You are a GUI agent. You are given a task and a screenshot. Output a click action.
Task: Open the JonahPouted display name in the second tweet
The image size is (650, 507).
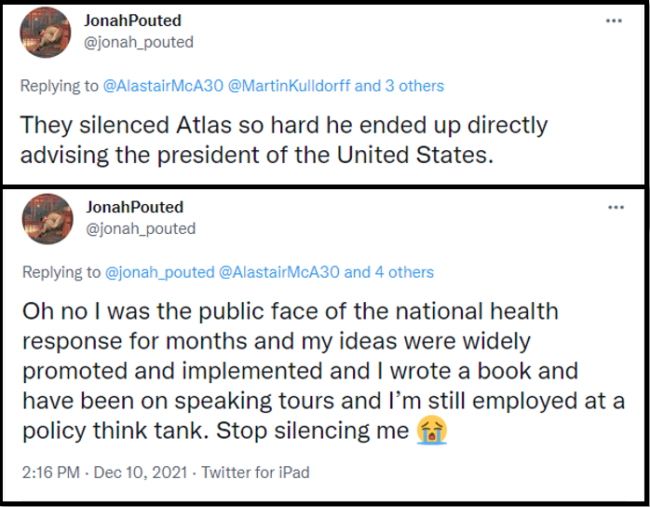(x=133, y=207)
